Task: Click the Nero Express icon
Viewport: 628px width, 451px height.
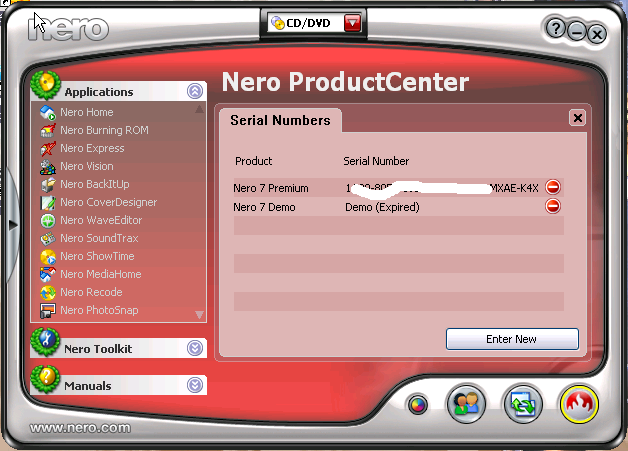Action: [x=48, y=149]
